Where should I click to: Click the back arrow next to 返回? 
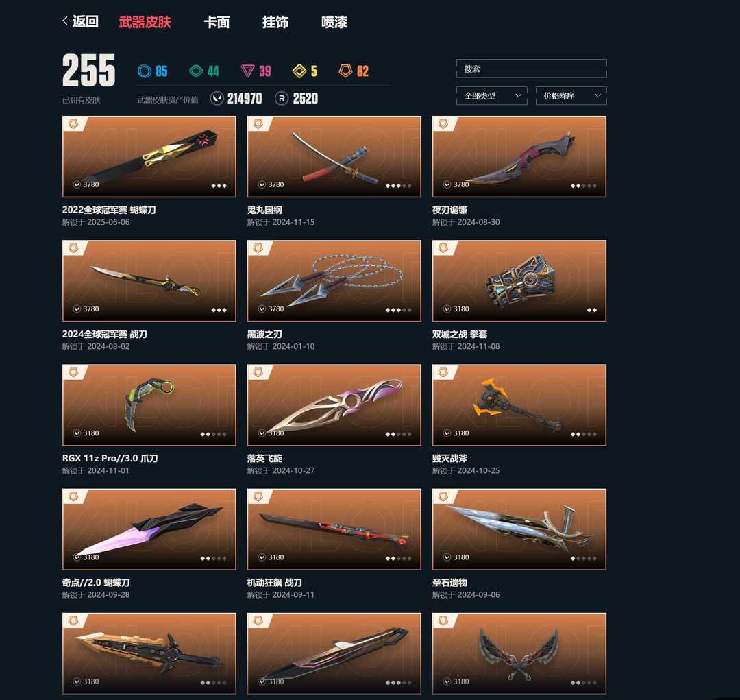tap(65, 21)
